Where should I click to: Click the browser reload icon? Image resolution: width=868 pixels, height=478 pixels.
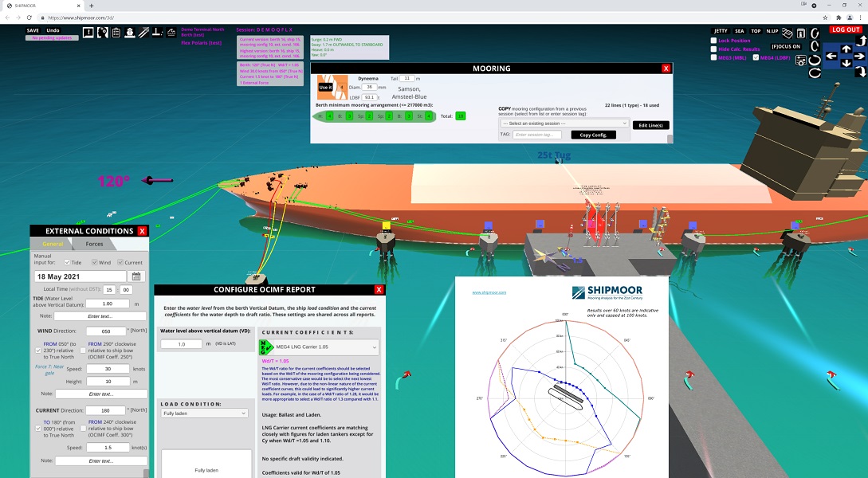[29, 18]
